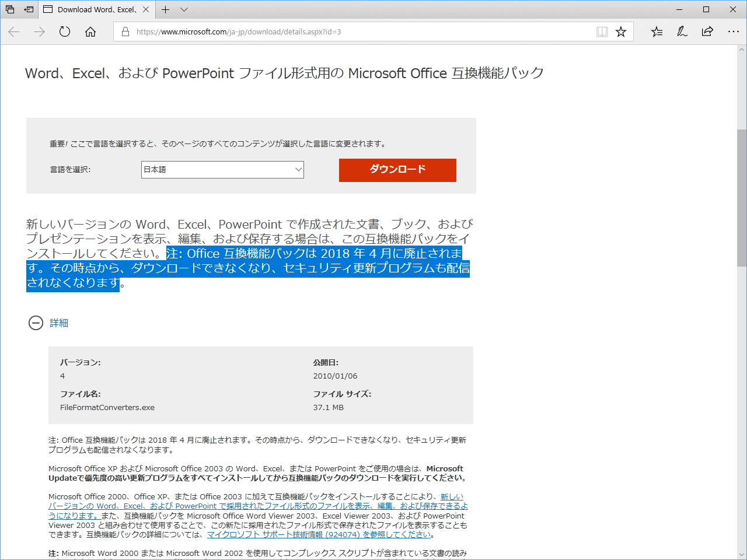Set these tabs aside
Screen dimensions: 747x560
[x=28, y=9]
